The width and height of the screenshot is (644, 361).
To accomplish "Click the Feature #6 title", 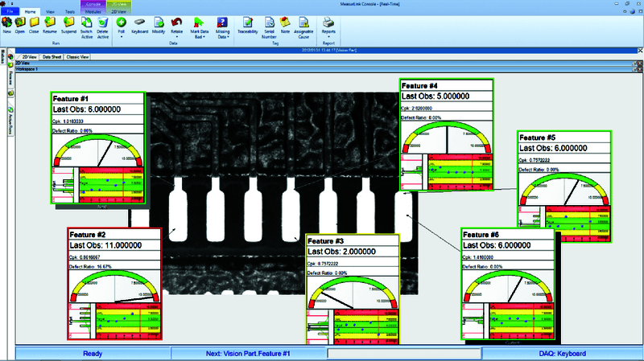I will 481,235.
